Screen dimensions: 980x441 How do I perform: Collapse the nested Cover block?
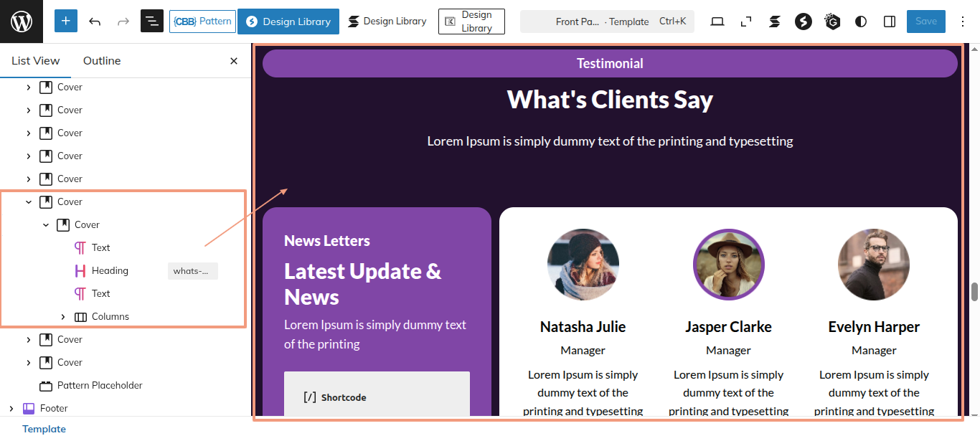click(46, 224)
